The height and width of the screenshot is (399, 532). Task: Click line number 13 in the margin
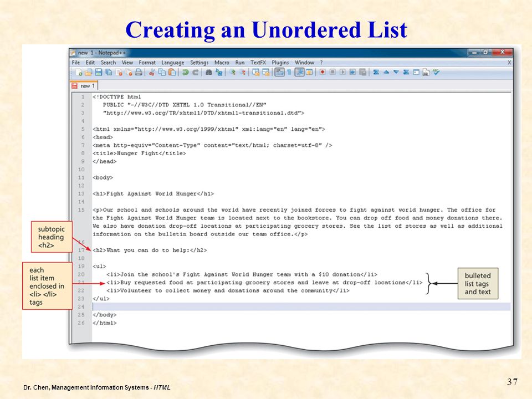(81, 194)
